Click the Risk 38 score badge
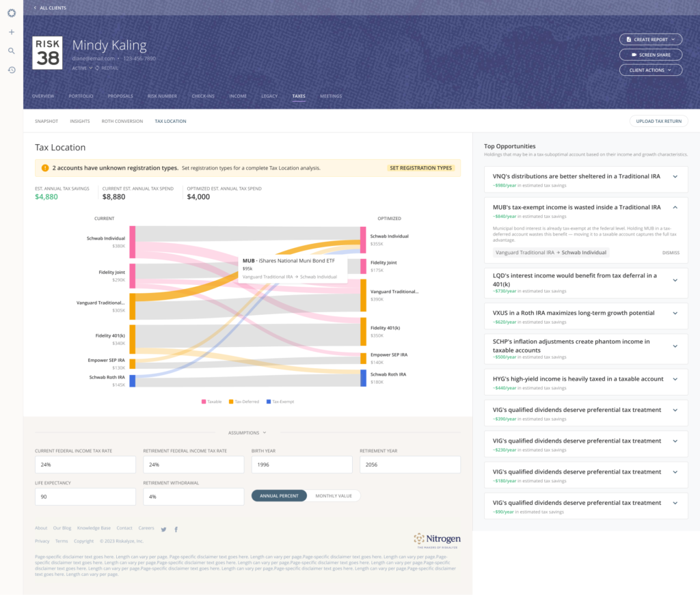Viewport: 700px width, 595px height. click(x=47, y=53)
